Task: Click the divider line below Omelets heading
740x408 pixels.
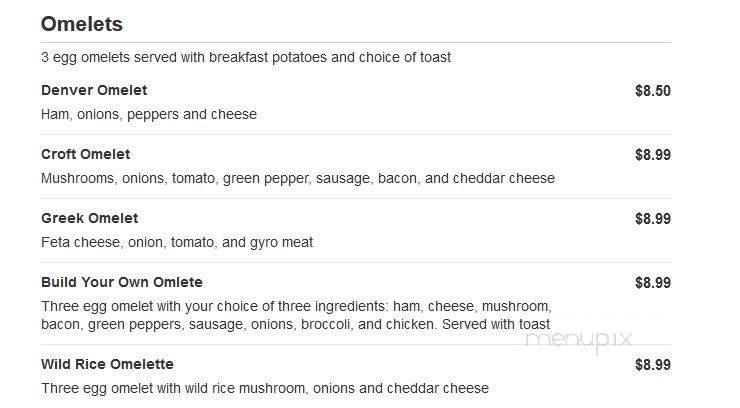Action: tap(356, 42)
